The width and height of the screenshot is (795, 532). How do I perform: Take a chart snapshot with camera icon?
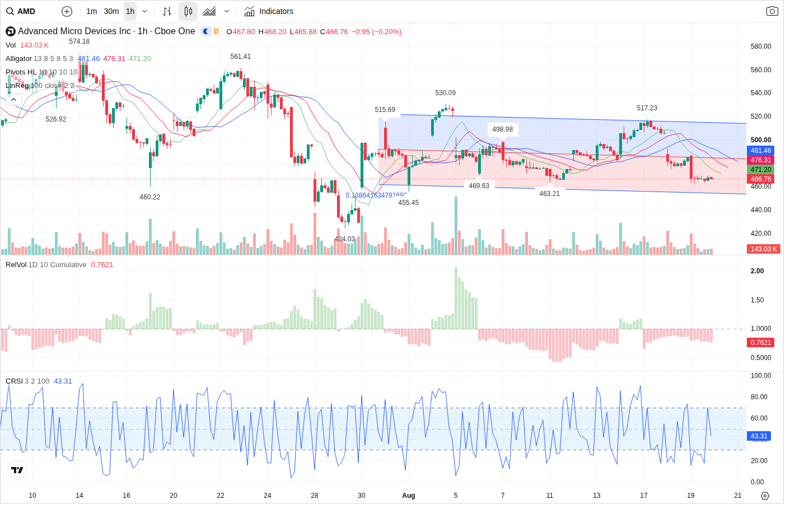click(x=772, y=11)
